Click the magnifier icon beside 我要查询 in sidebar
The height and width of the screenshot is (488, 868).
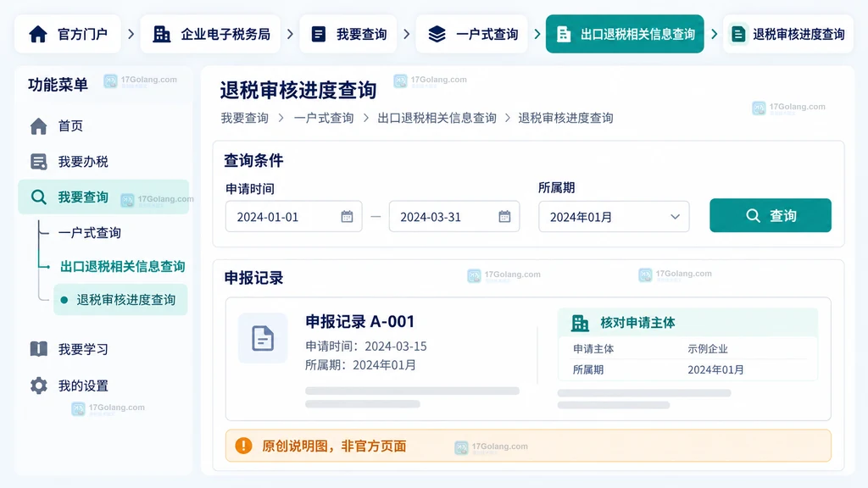(39, 197)
